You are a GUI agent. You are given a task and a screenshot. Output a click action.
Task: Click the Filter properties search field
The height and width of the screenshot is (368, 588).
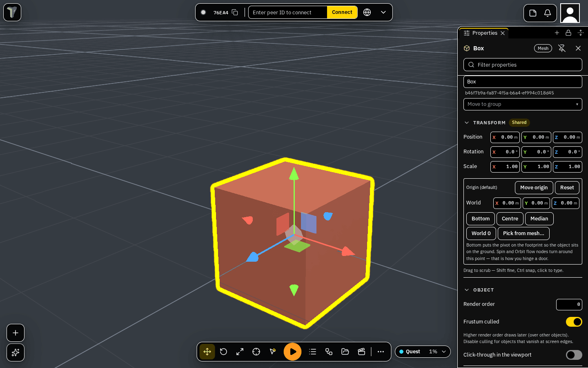pos(523,65)
